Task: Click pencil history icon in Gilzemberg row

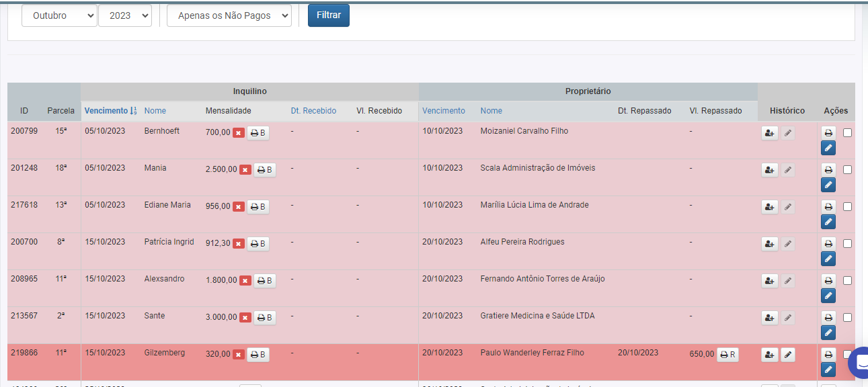Action: pyautogui.click(x=787, y=355)
